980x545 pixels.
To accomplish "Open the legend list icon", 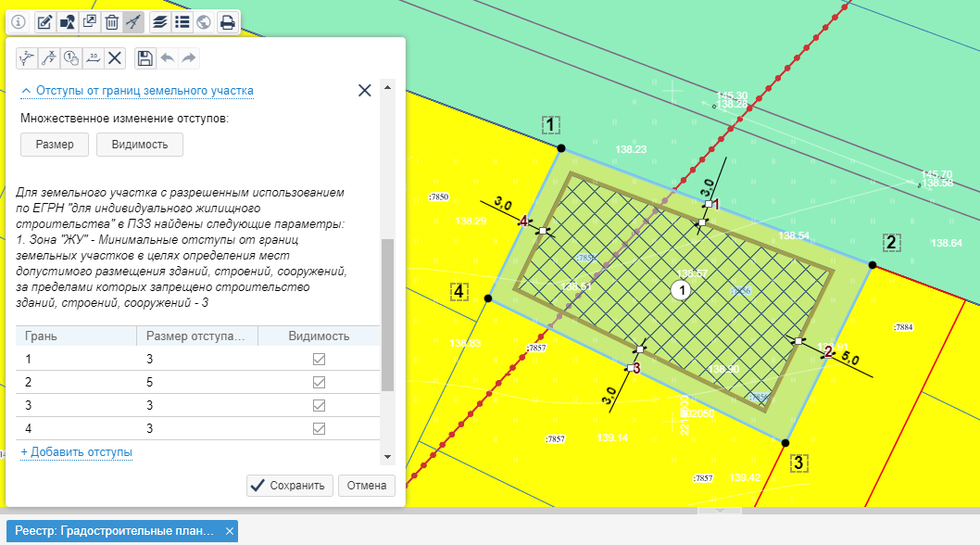I will point(182,21).
